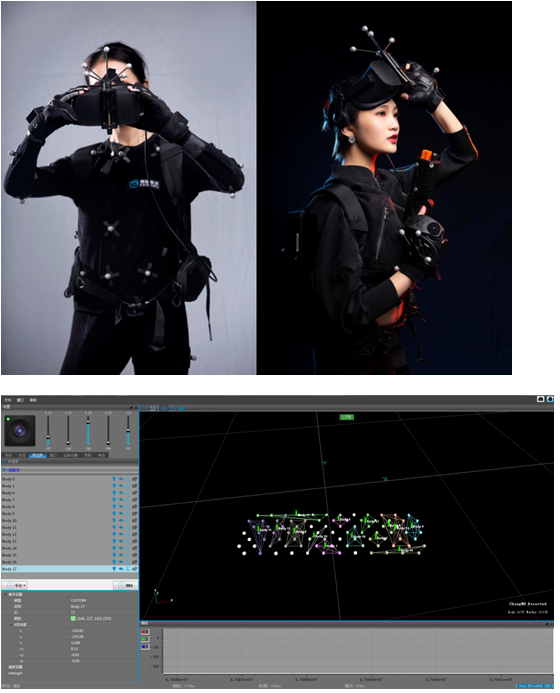Screen dimensions: 560x693
Task: Expand the color property row arrow
Action: coord(11,618)
